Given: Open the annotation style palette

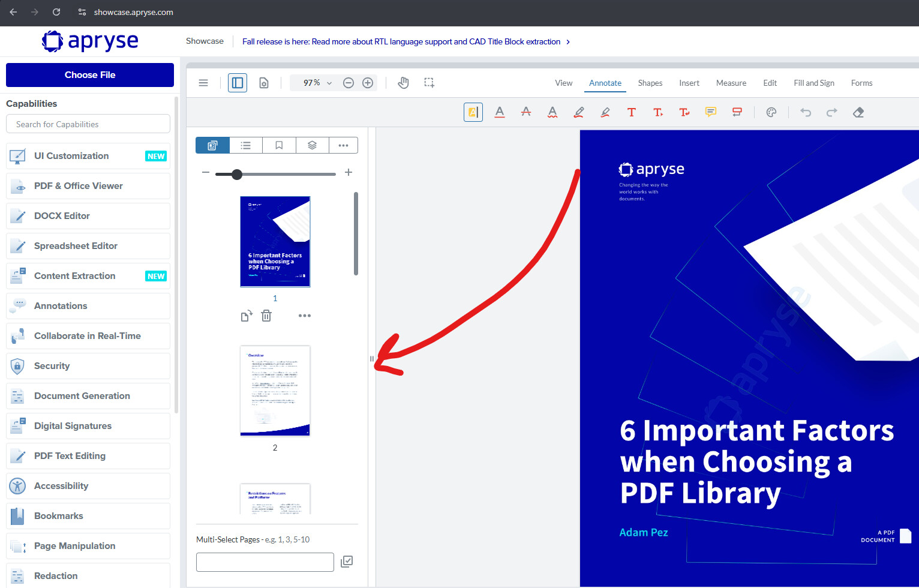Looking at the screenshot, I should point(771,112).
